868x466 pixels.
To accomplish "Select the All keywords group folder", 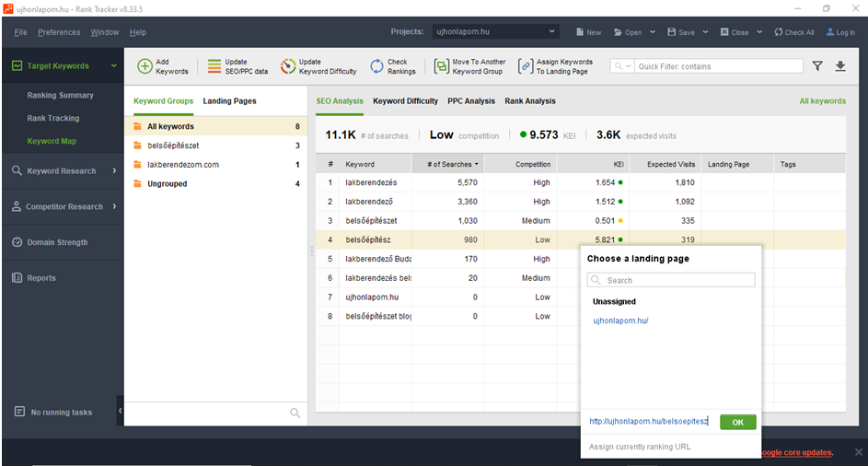I will (216, 126).
